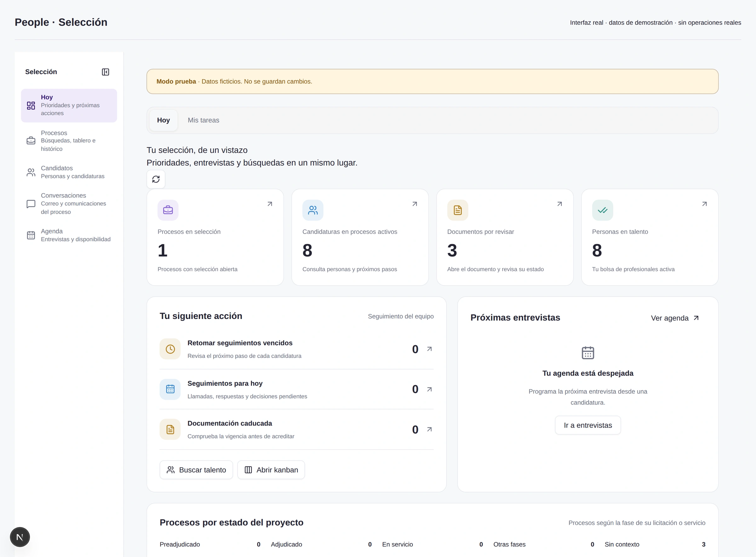Click the Otras fases status entry
This screenshot has height=557, width=756.
point(544,544)
